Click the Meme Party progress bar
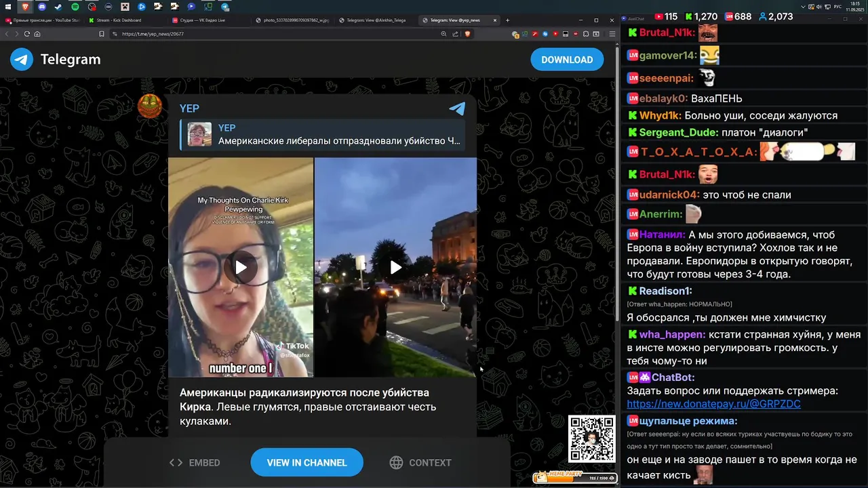 [575, 478]
